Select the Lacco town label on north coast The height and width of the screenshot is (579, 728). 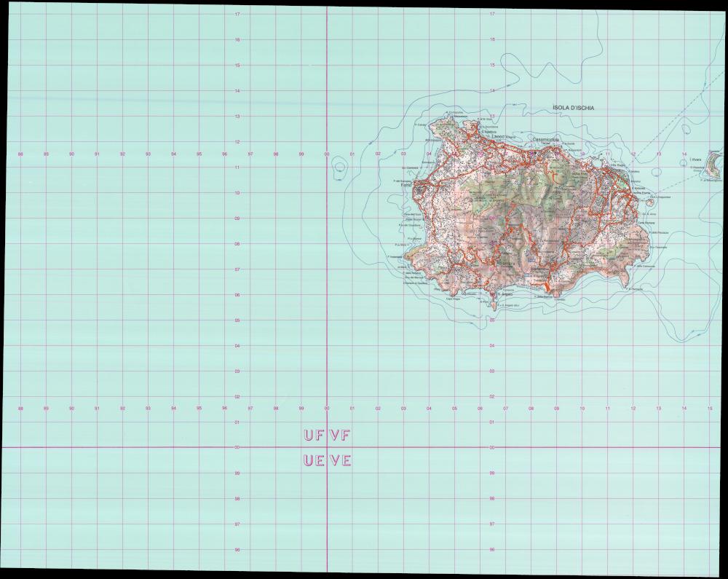(499, 136)
